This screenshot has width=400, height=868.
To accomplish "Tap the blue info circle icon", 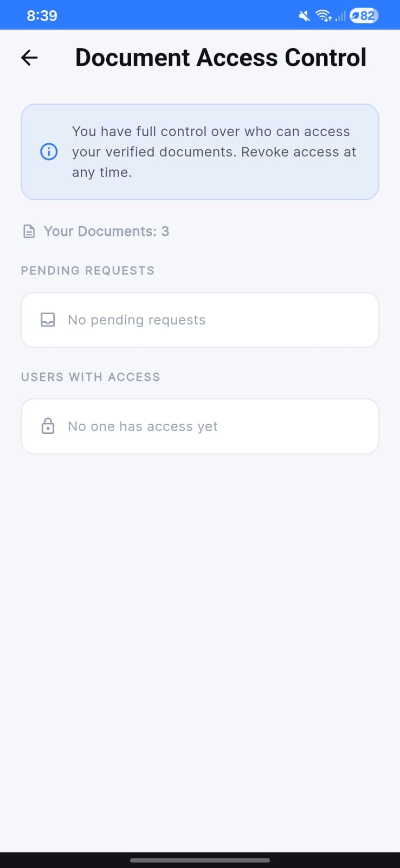I will point(49,152).
